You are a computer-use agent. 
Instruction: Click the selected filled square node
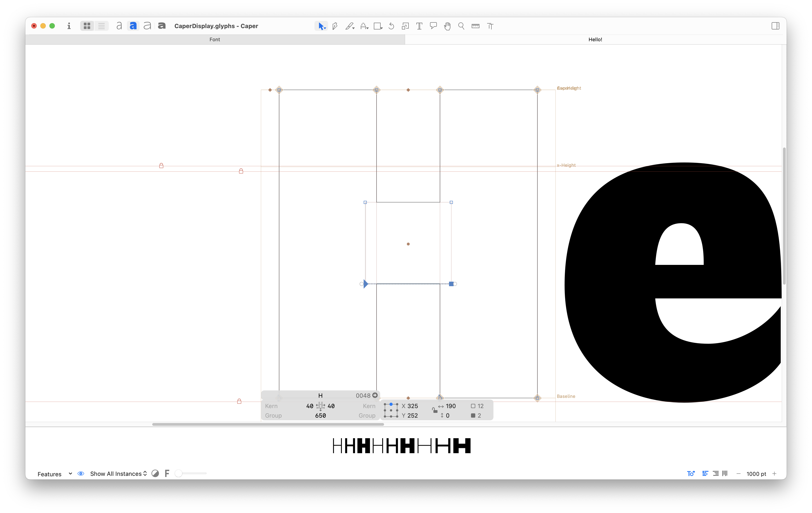click(451, 284)
